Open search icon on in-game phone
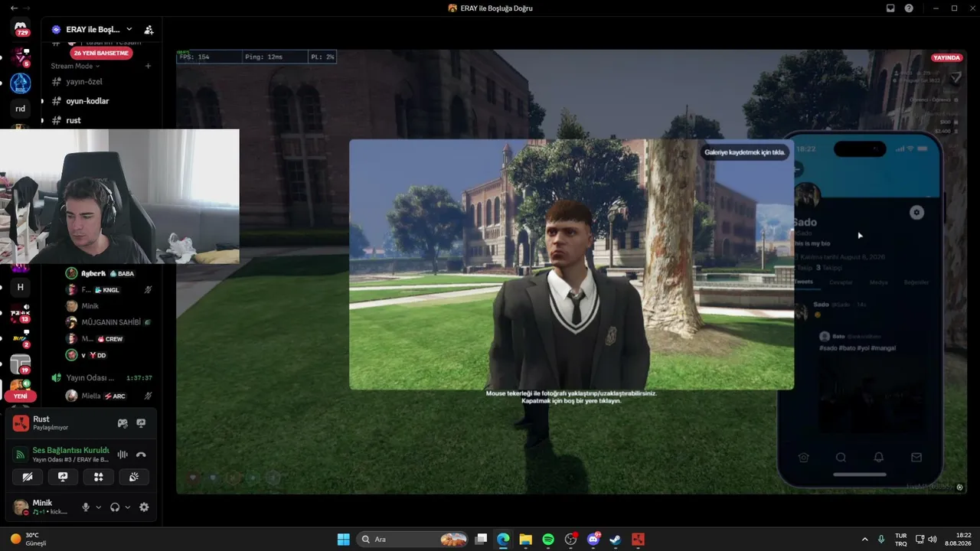The height and width of the screenshot is (551, 980). point(841,458)
